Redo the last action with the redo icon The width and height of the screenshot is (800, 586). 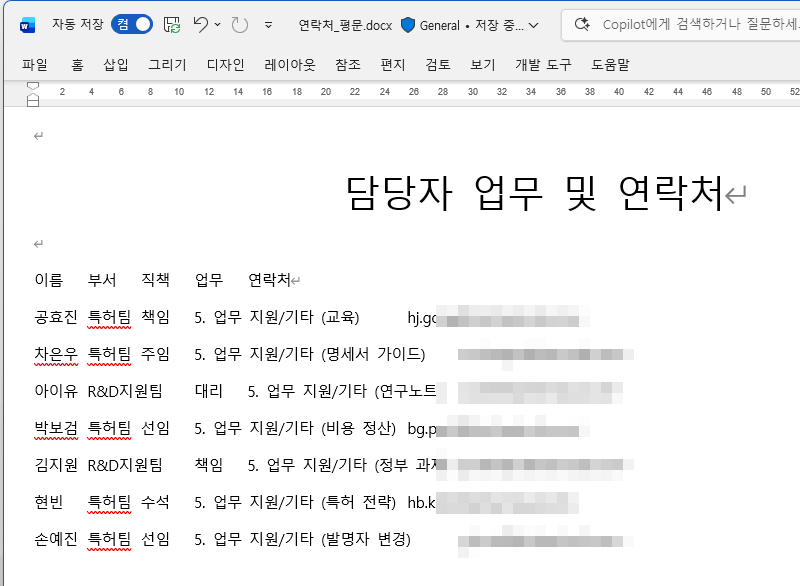(x=238, y=24)
